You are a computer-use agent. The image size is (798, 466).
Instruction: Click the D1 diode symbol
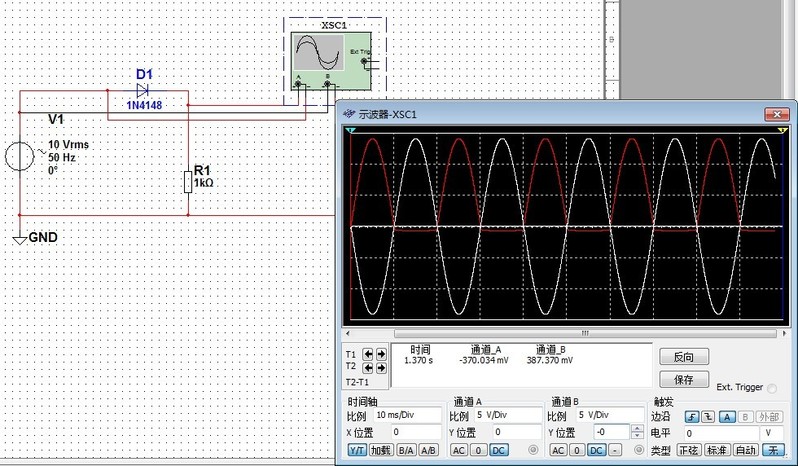142,89
